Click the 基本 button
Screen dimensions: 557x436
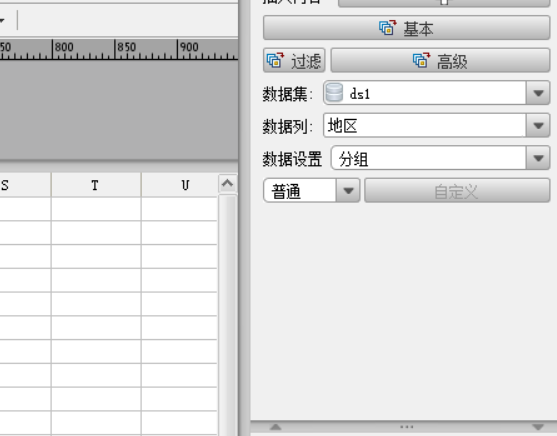click(406, 28)
